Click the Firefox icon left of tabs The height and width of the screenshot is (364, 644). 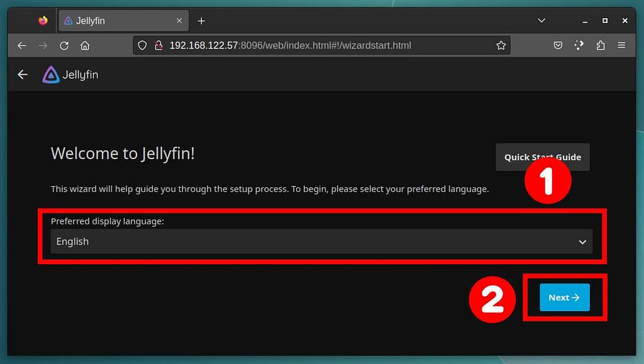[x=43, y=21]
